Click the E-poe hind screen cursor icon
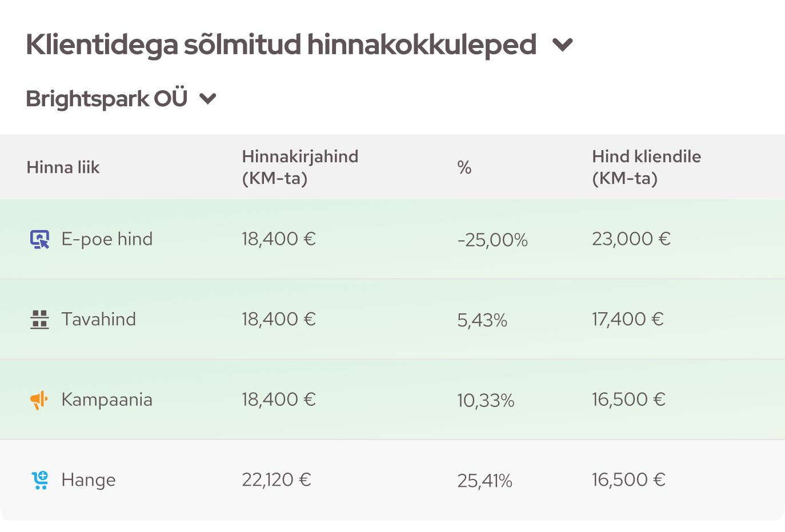 tap(39, 239)
